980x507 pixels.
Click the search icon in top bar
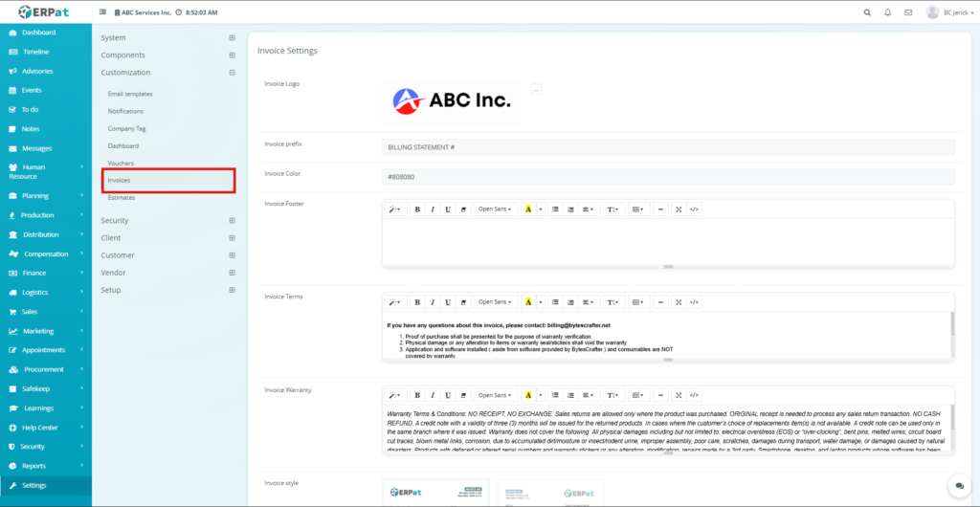(x=867, y=12)
